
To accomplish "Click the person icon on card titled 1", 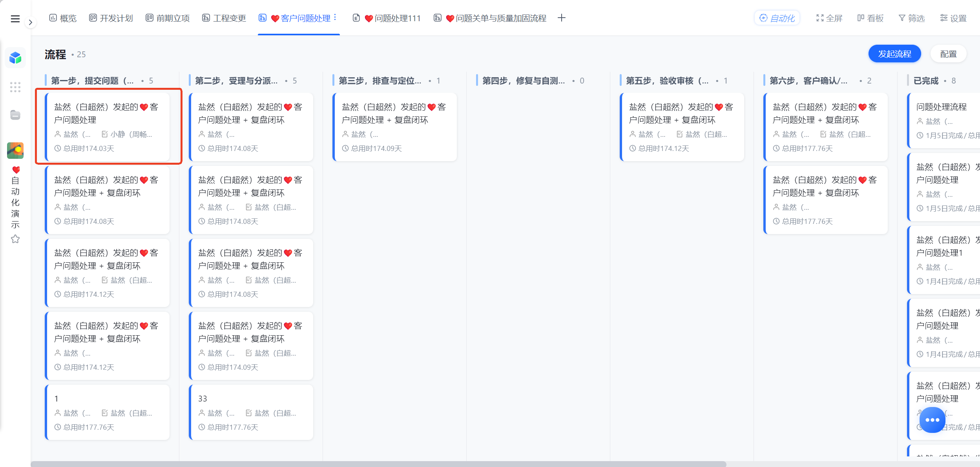I will click(x=58, y=413).
